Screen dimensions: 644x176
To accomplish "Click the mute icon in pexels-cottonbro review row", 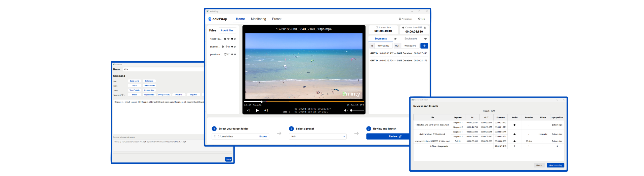I will click(514, 141).
